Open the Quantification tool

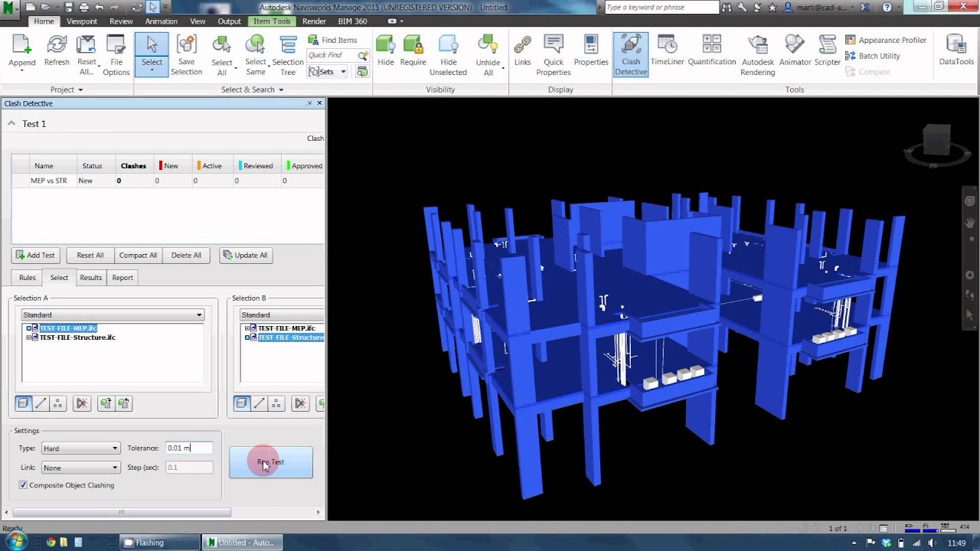[712, 52]
